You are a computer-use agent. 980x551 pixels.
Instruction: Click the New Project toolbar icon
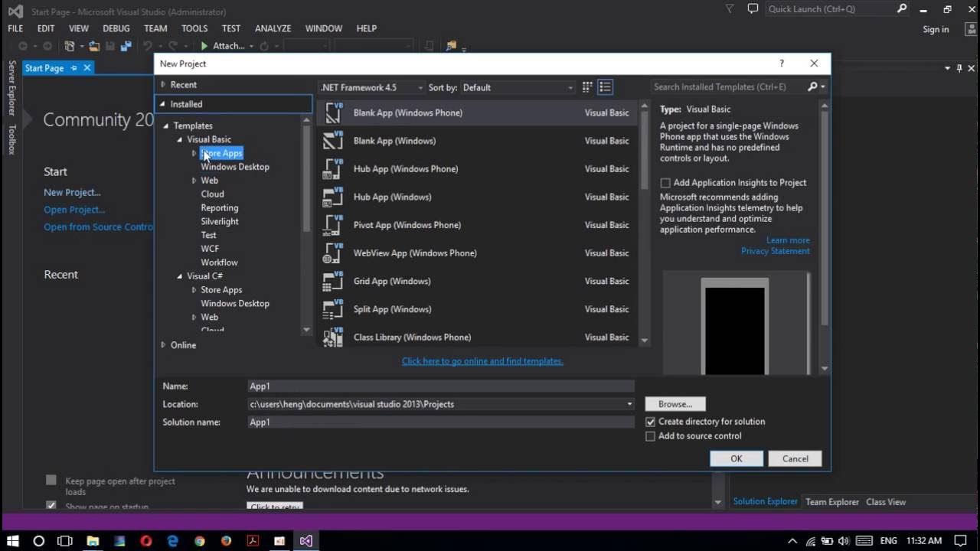click(x=70, y=46)
